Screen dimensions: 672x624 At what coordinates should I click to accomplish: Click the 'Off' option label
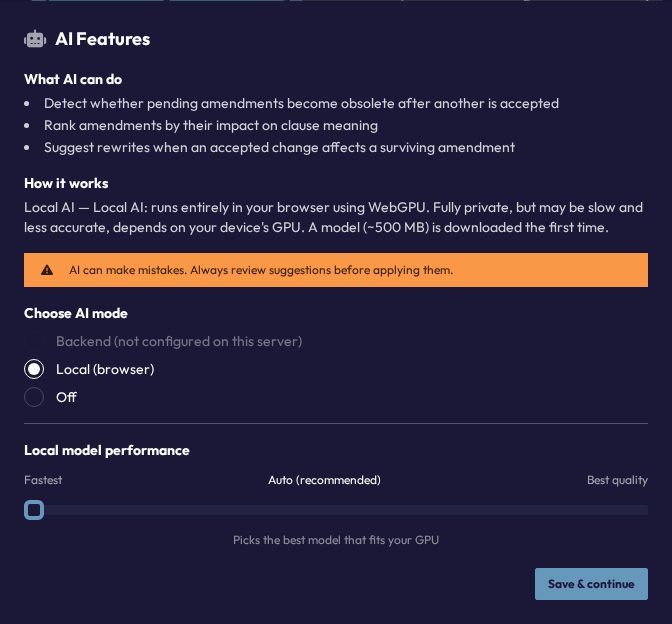pos(66,397)
